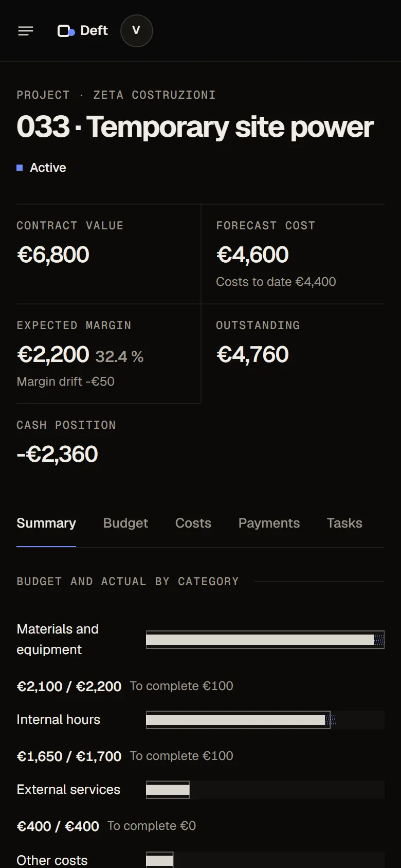This screenshot has width=401, height=868.
Task: Click the Outstanding €4,760 amount
Action: click(252, 354)
